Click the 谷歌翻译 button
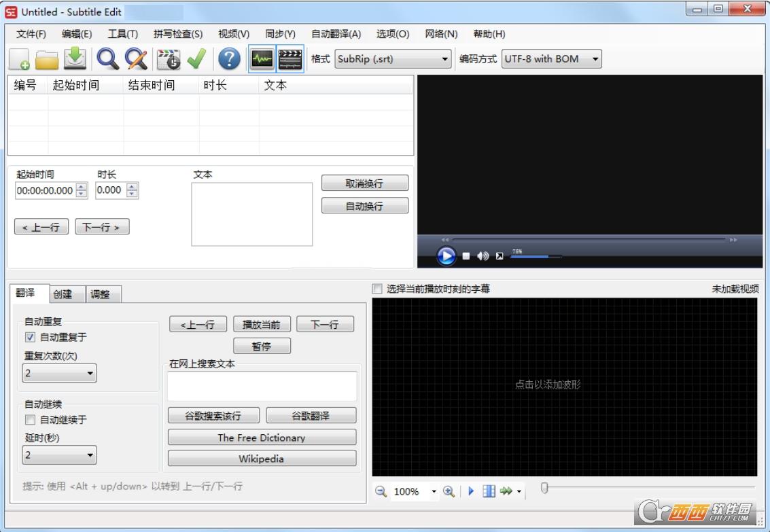Image resolution: width=770 pixels, height=532 pixels. pos(311,416)
